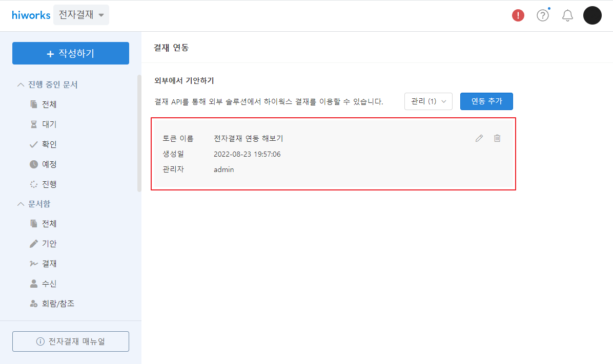Click the signature icon beside 결재
The height and width of the screenshot is (364, 613).
click(x=34, y=264)
